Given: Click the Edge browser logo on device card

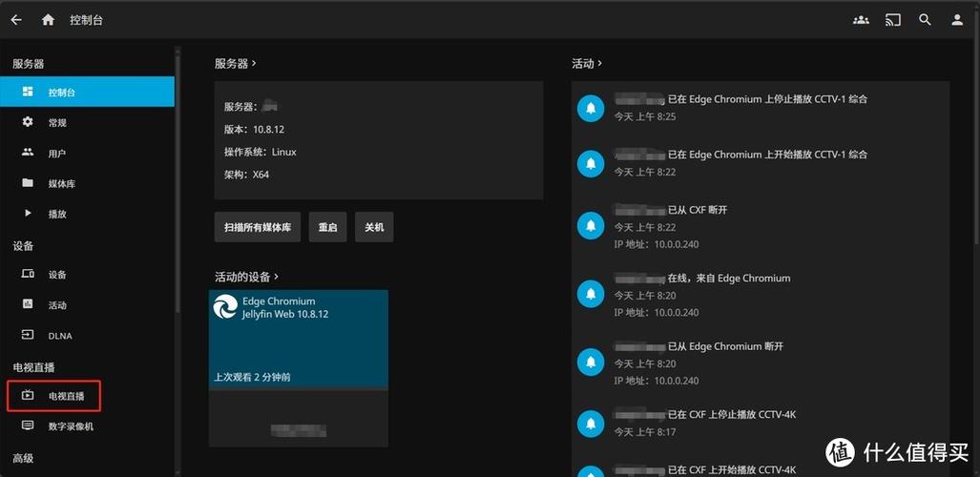Looking at the screenshot, I should (225, 306).
